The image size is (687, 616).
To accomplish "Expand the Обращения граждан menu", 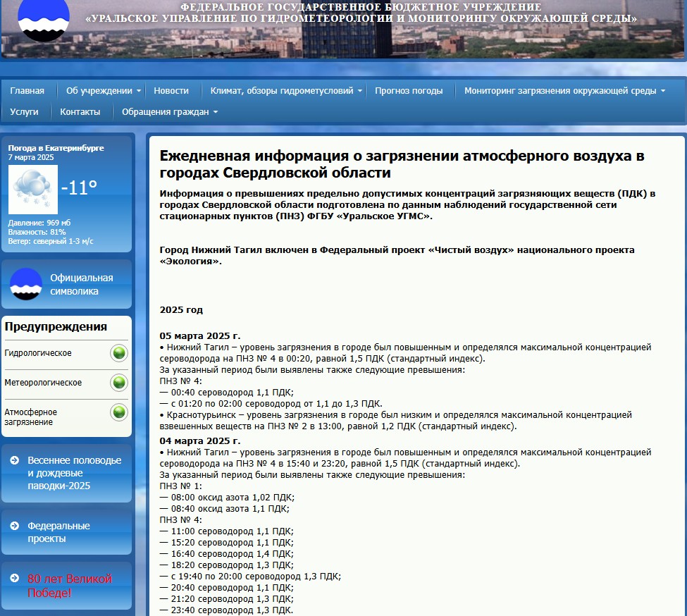I will [170, 112].
